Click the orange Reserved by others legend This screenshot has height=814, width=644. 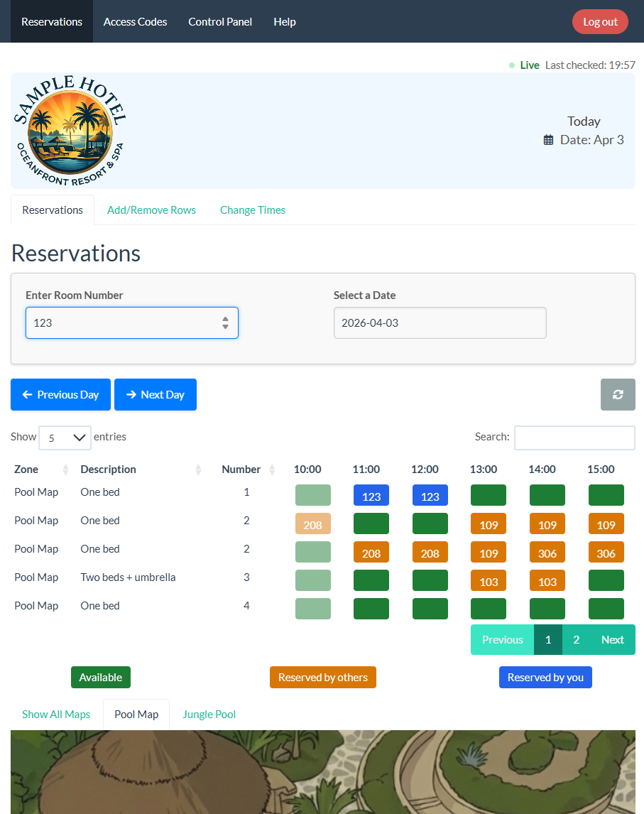point(322,678)
